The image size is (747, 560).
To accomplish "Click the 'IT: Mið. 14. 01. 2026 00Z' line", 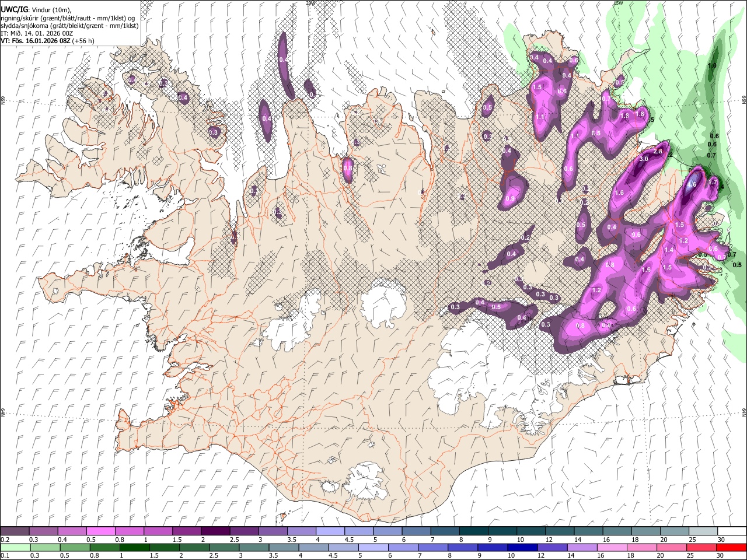I will [37, 33].
